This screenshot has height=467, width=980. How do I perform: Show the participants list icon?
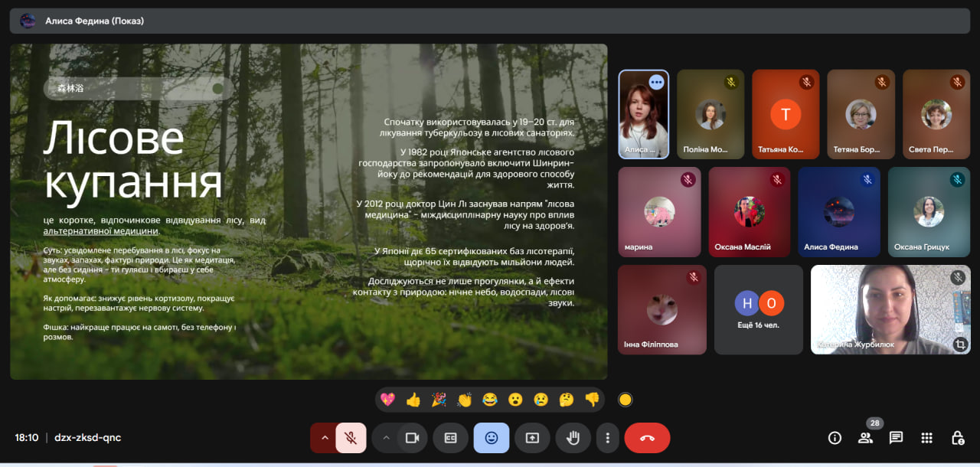pos(865,438)
